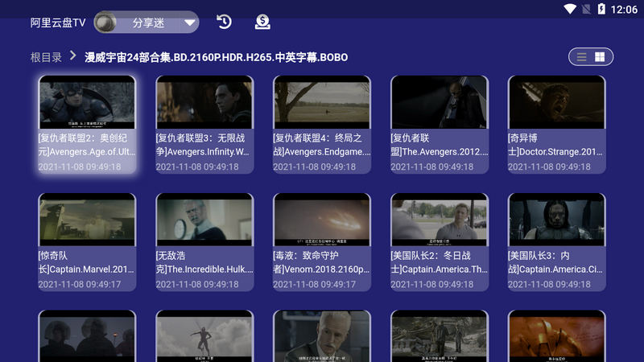This screenshot has height=362, width=644.
Task: Select the current folder name in breadcrumb
Action: pyautogui.click(x=217, y=57)
